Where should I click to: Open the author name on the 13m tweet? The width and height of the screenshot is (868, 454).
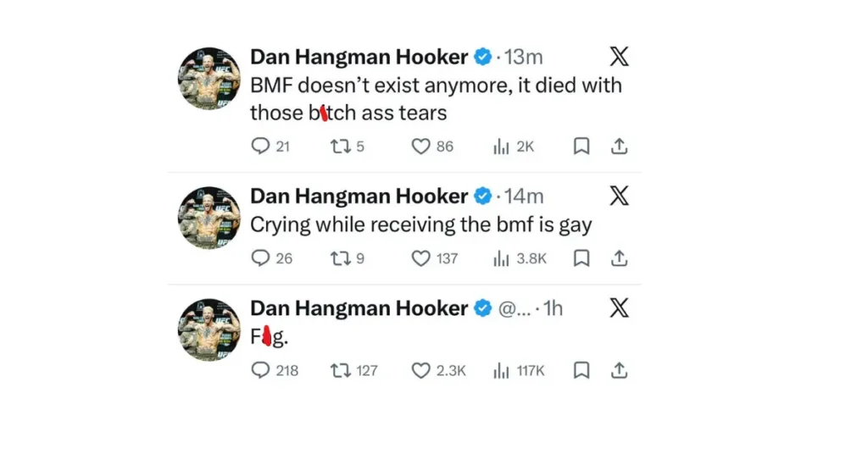point(359,57)
